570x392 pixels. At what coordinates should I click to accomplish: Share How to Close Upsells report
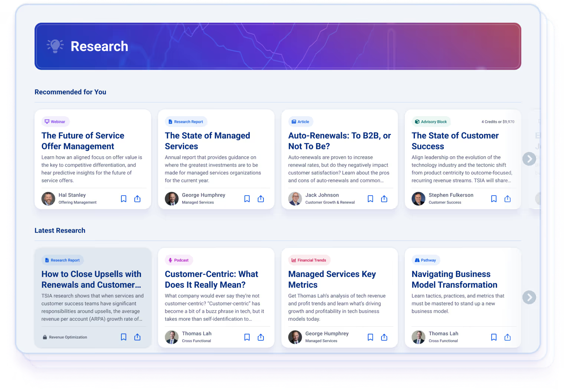point(137,337)
